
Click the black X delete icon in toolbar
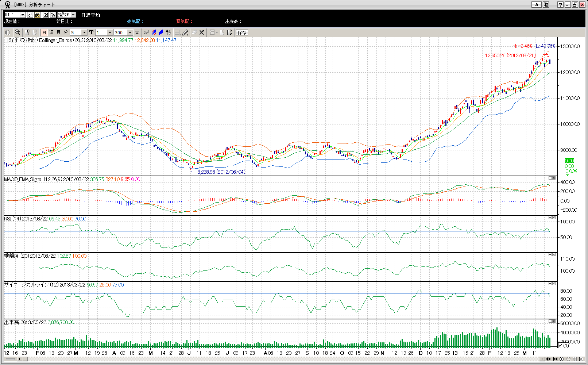202,32
